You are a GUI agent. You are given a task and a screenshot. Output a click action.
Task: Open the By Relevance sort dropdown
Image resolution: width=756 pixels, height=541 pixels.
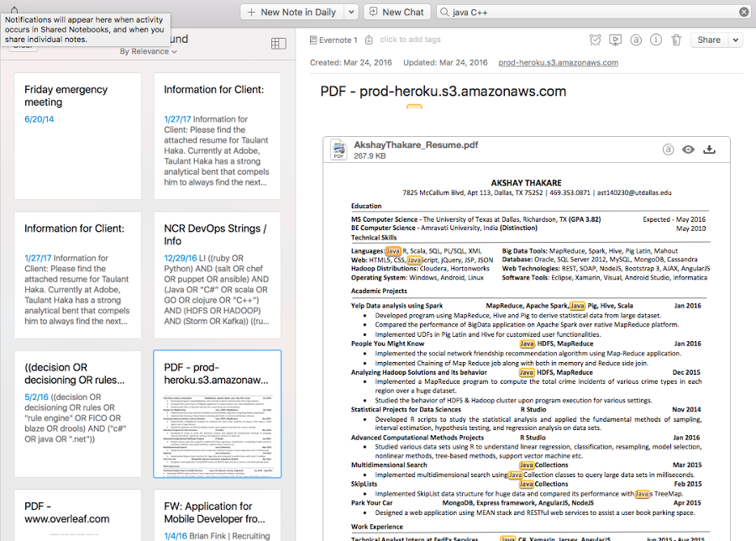tap(149, 51)
